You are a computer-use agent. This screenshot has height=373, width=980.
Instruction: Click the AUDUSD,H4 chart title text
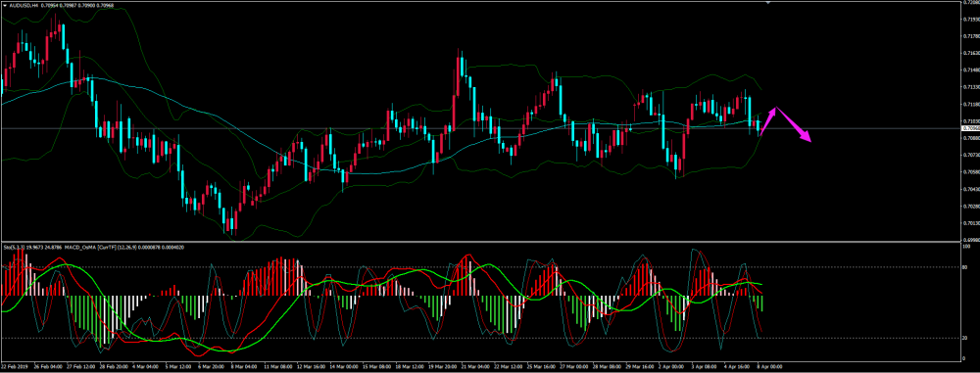coord(23,5)
